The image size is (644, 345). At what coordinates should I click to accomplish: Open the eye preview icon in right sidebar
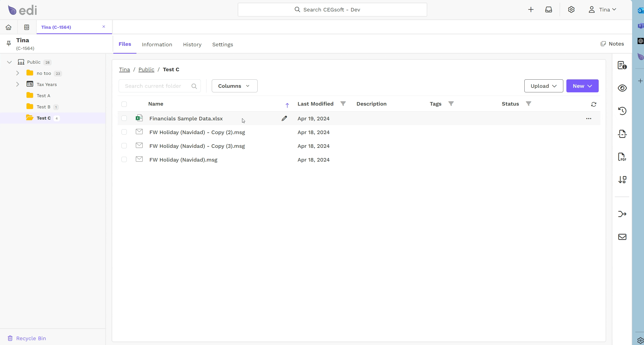[x=622, y=88]
